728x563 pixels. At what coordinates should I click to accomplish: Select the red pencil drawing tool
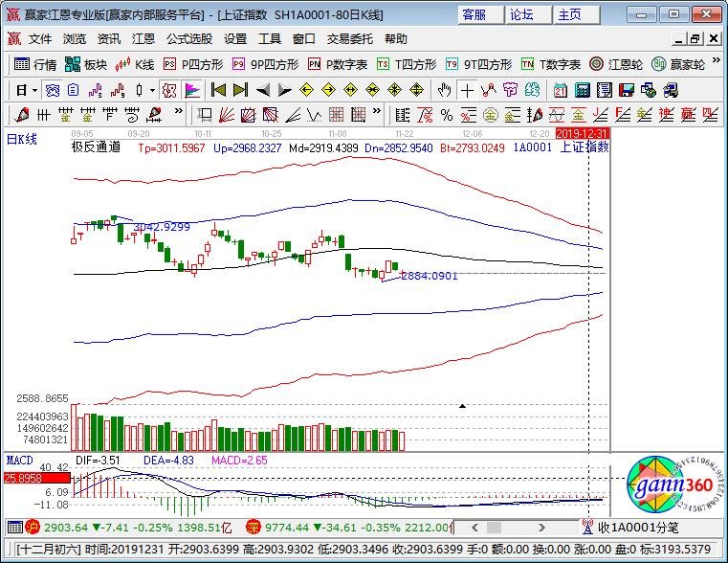pyautogui.click(x=21, y=115)
